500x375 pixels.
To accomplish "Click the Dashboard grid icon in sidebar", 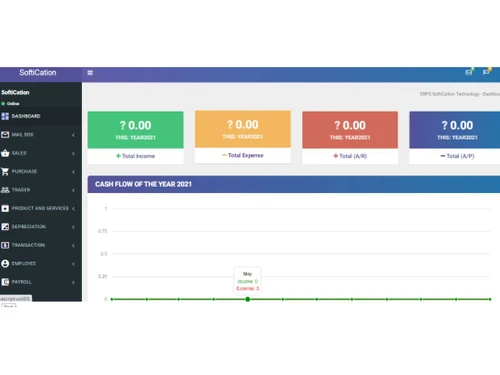I will tap(5, 116).
